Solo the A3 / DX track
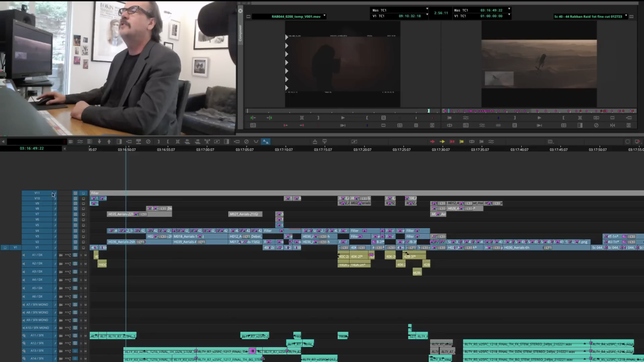The image size is (644, 362). click(80, 271)
